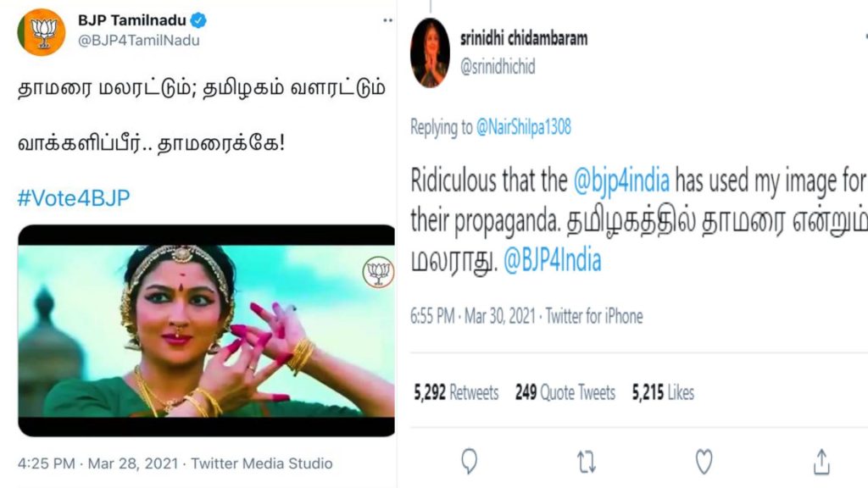Click the blue verified badge
Screen dimensions: 868x488
point(198,20)
